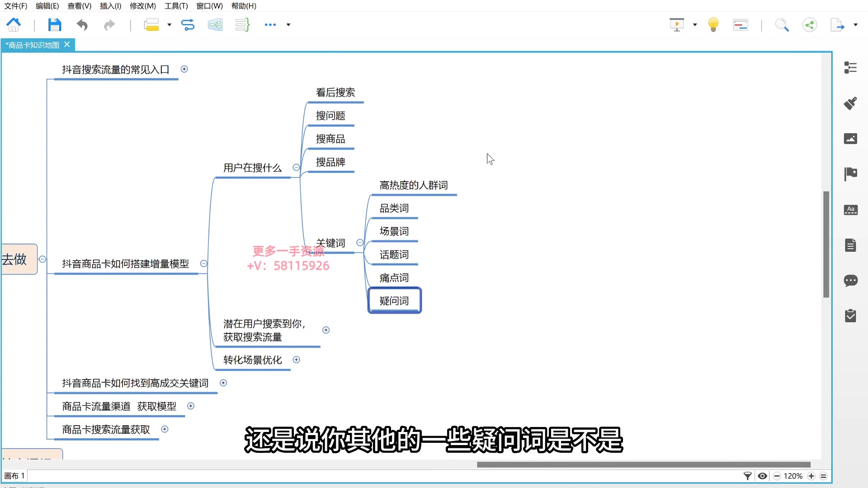Screen dimensions: 868x488
Task: Select the 搜品牌 topic
Action: (330, 162)
